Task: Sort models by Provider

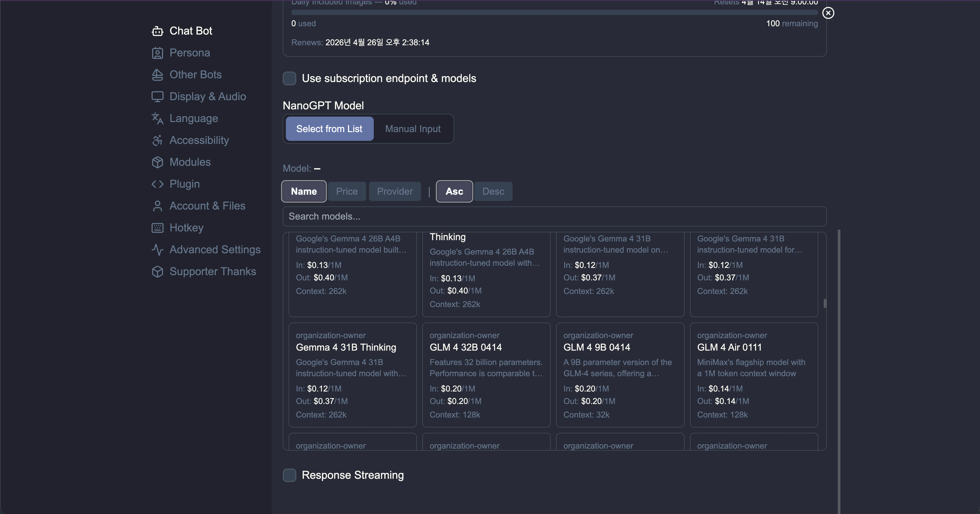Action: click(395, 191)
